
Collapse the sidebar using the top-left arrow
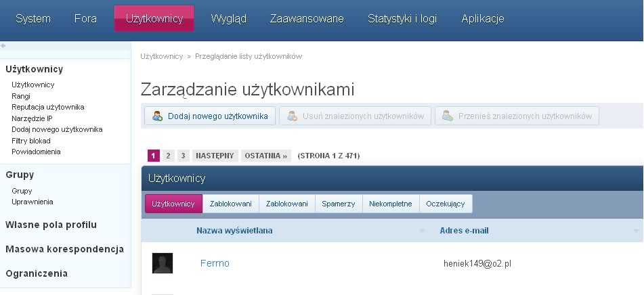(x=3, y=46)
